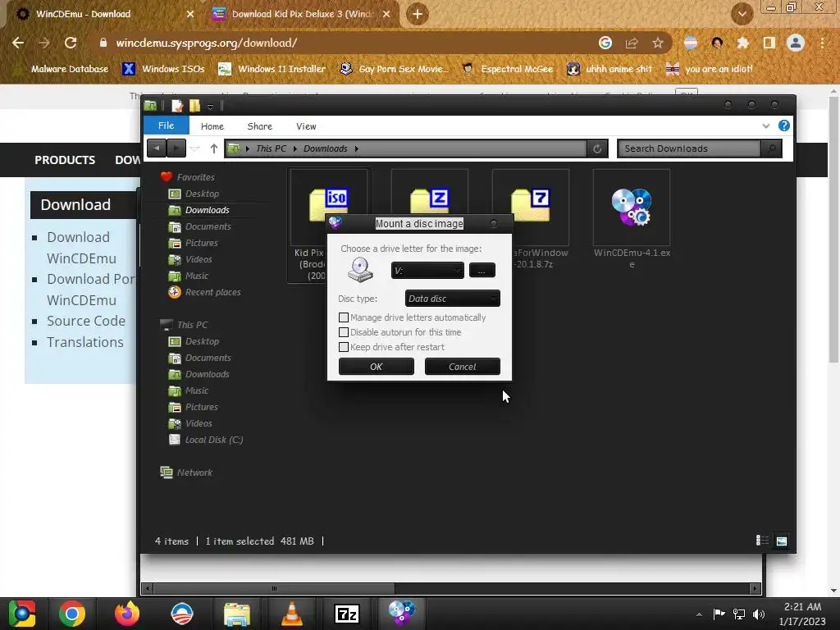Select Videos under Favorites
The width and height of the screenshot is (840, 630).
(199, 259)
